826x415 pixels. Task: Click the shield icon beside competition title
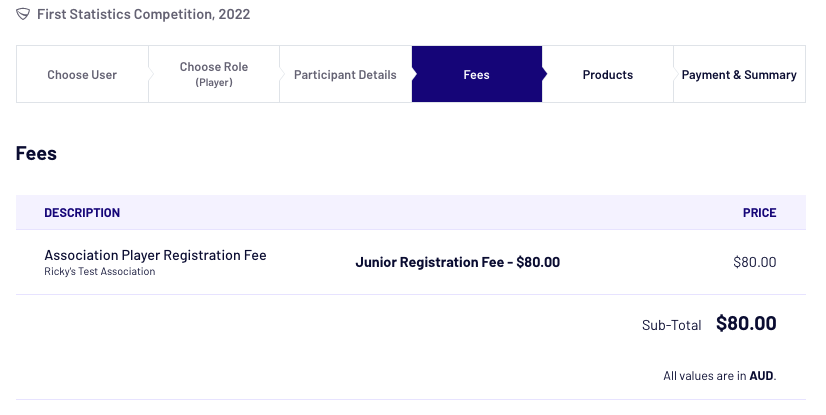point(24,15)
